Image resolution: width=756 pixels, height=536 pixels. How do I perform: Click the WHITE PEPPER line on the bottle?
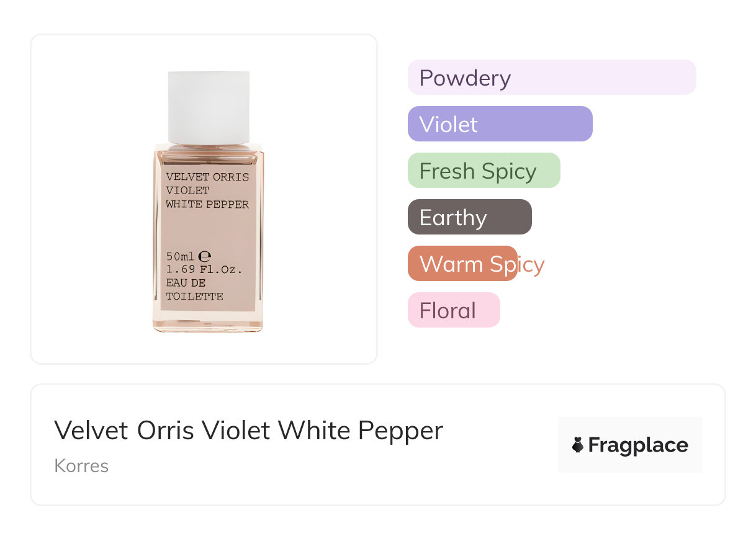tap(207, 204)
